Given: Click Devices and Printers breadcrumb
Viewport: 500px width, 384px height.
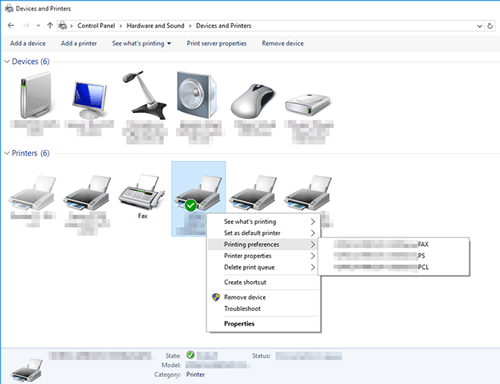Looking at the screenshot, I should [223, 26].
